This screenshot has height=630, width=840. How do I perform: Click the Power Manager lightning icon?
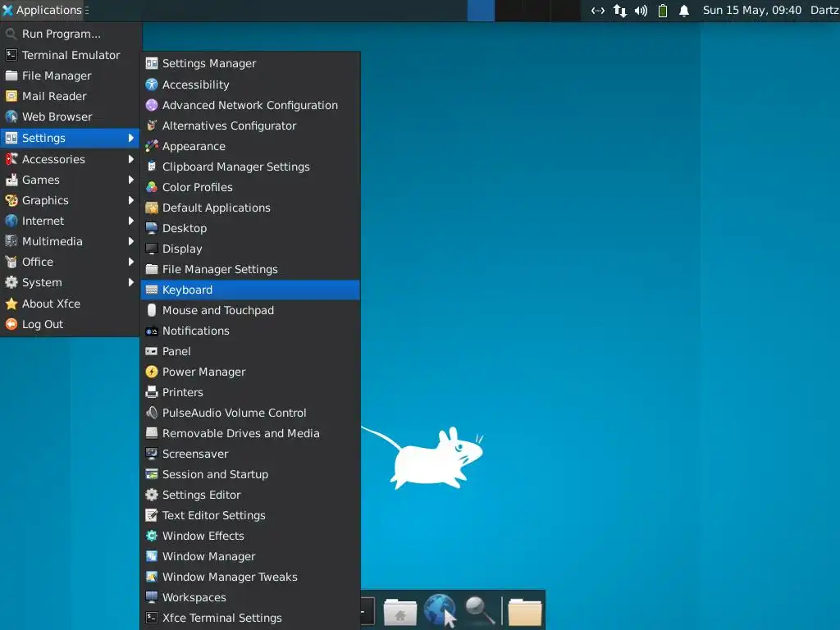click(x=152, y=372)
